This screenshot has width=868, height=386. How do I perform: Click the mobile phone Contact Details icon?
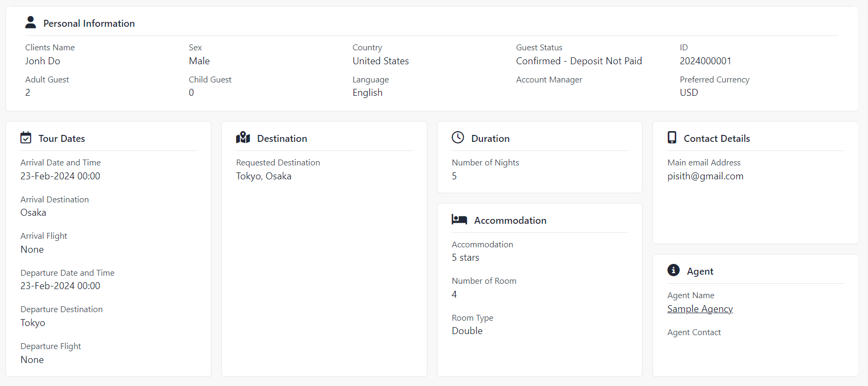pyautogui.click(x=672, y=138)
